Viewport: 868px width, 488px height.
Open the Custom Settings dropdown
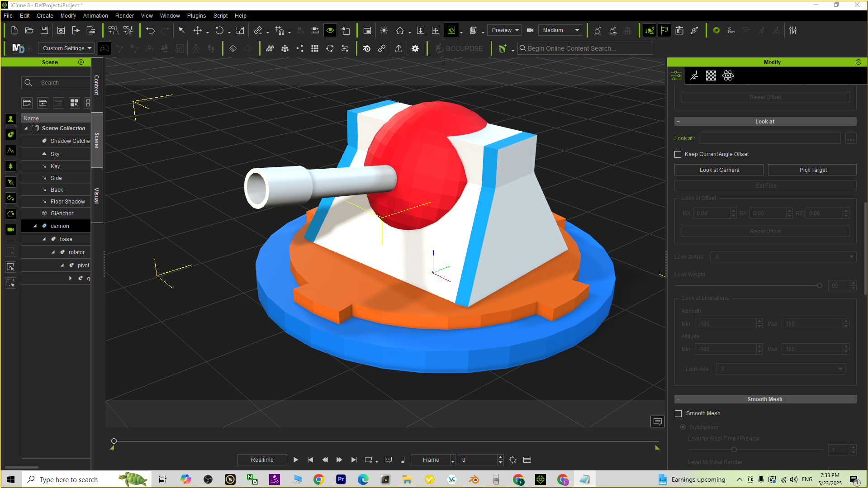[x=66, y=48]
